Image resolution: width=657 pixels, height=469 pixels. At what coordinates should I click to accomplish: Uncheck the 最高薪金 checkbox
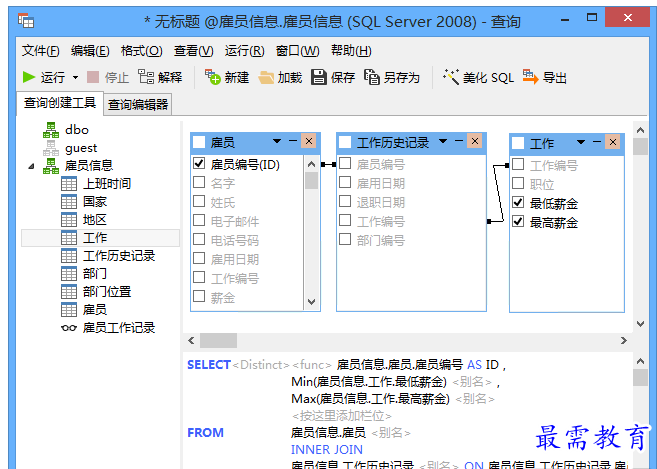(x=518, y=221)
